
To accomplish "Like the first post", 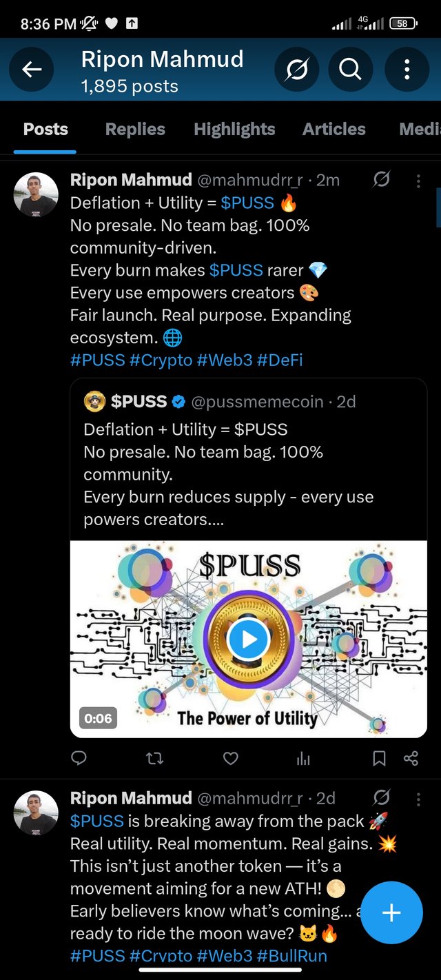I will tap(231, 758).
